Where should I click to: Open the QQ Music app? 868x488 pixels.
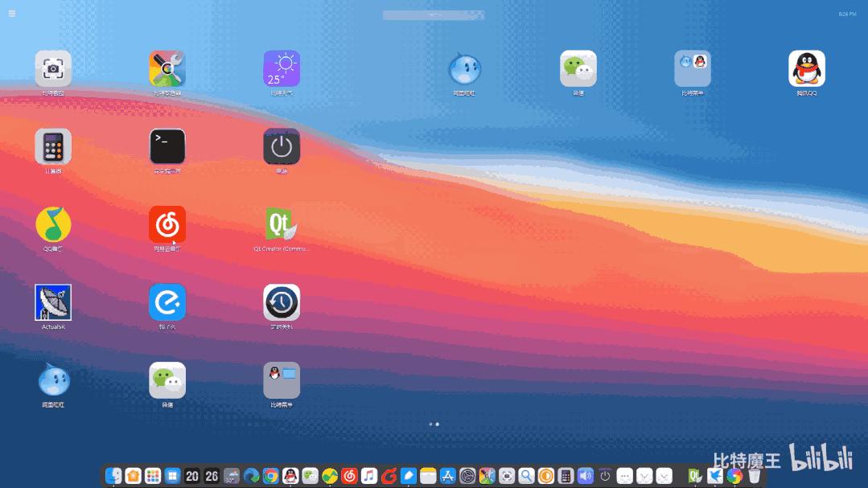pyautogui.click(x=52, y=224)
